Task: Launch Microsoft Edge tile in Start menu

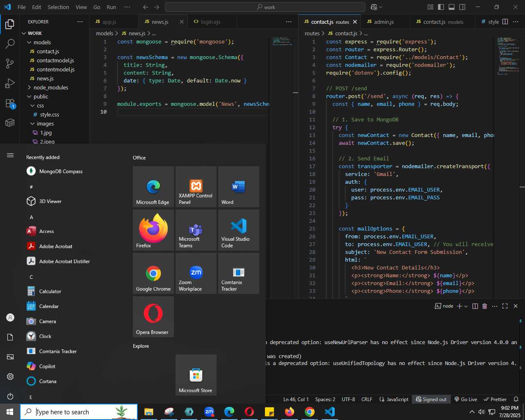Action: click(x=153, y=187)
